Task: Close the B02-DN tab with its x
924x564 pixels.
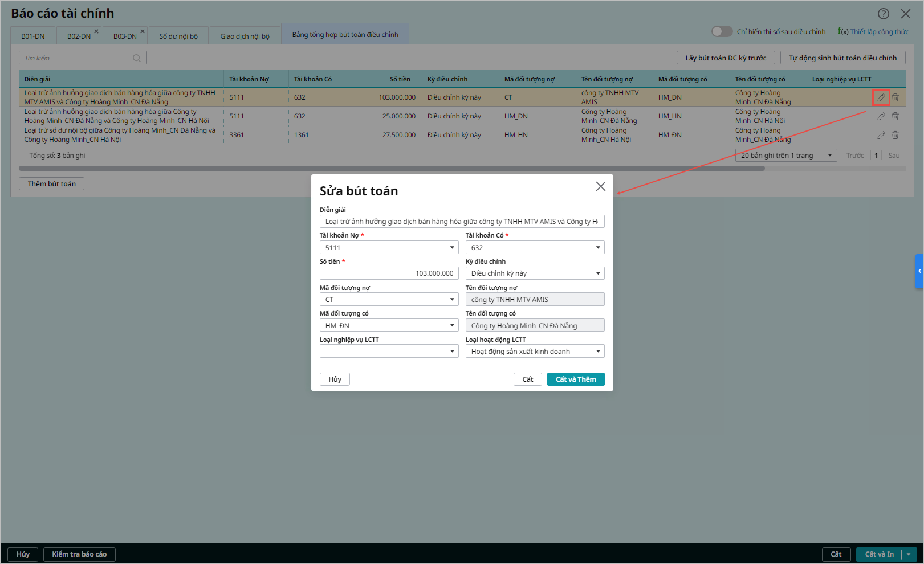Action: click(96, 31)
